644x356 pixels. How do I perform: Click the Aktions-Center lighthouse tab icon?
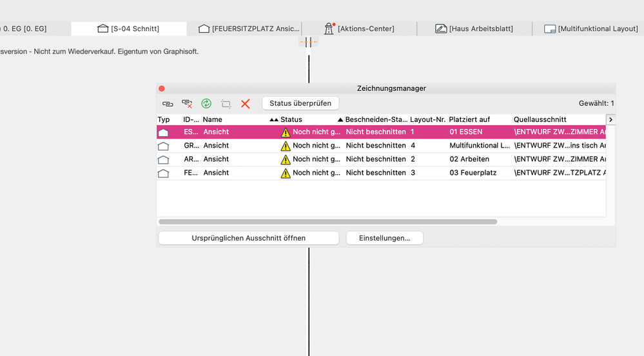[329, 28]
